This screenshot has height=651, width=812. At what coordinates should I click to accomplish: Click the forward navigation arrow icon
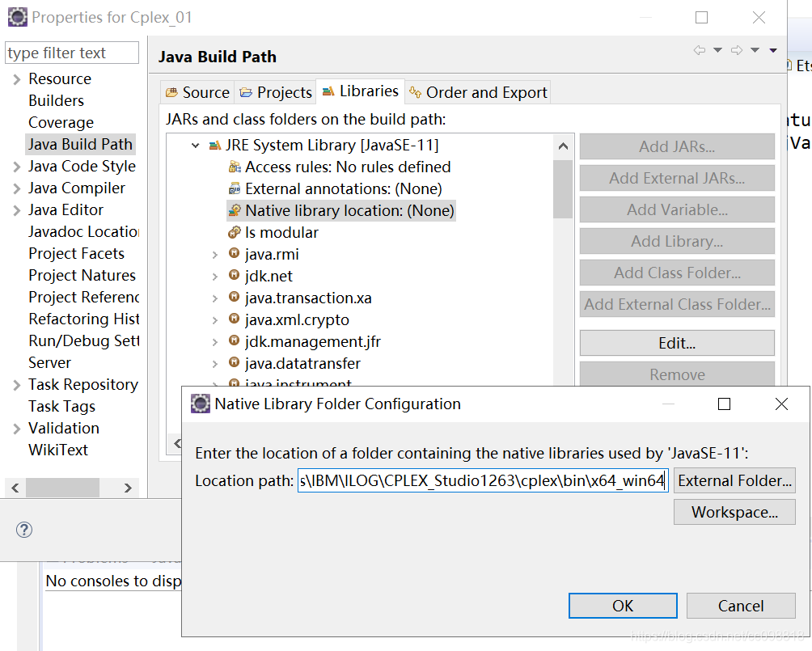[x=737, y=50]
